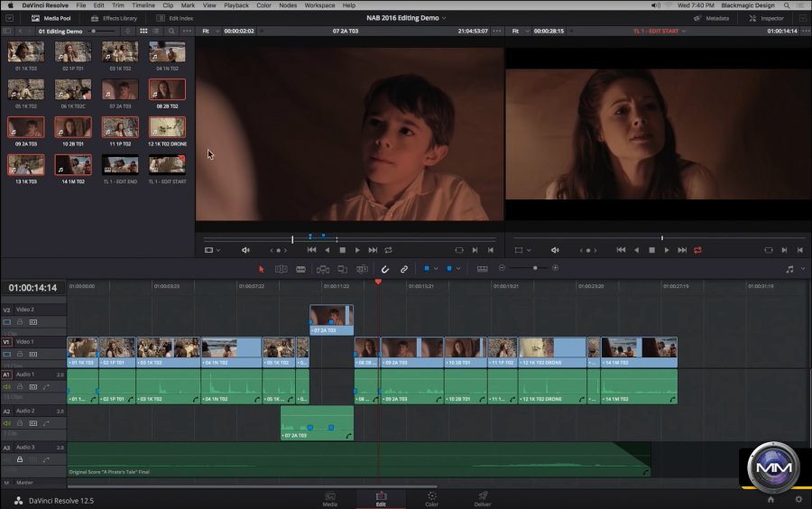
Task: Toggle auto select on Video 2 track
Action: tap(33, 322)
